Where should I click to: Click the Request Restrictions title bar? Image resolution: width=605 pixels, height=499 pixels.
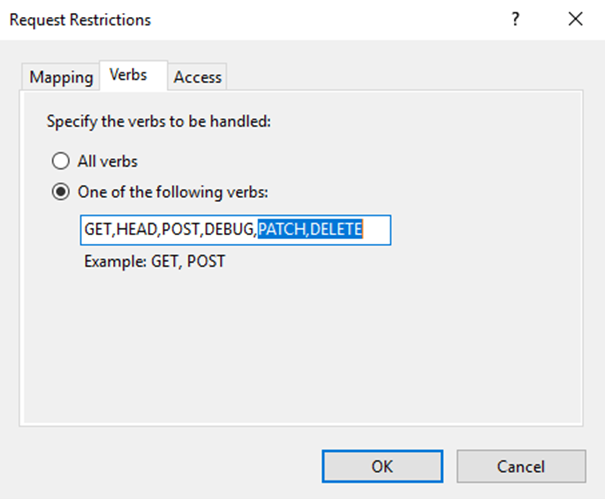coord(250,19)
